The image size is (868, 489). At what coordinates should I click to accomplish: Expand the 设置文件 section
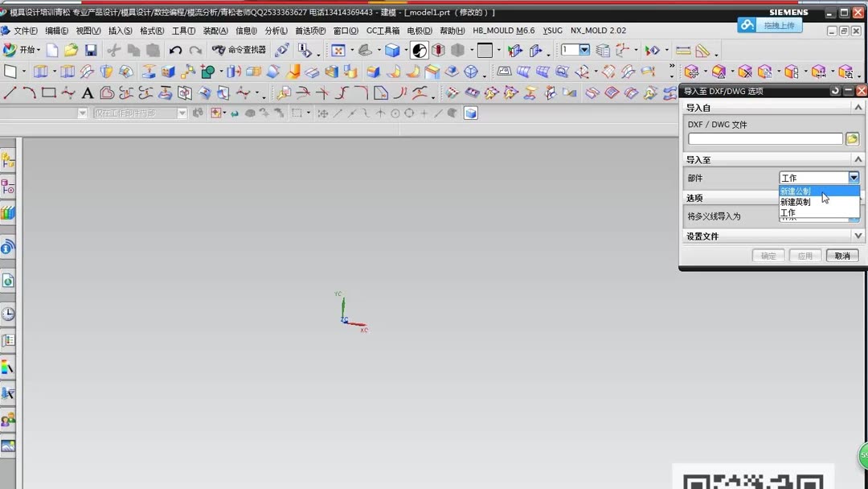tap(858, 236)
